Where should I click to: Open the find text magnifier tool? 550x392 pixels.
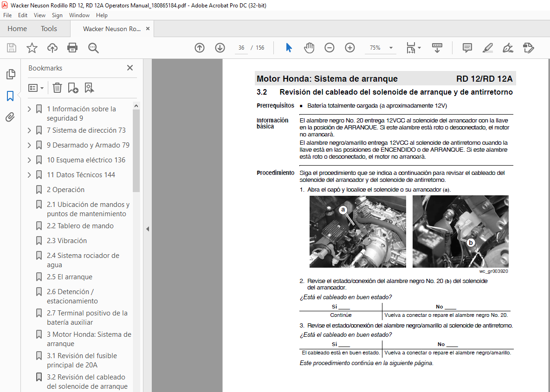pos(93,48)
